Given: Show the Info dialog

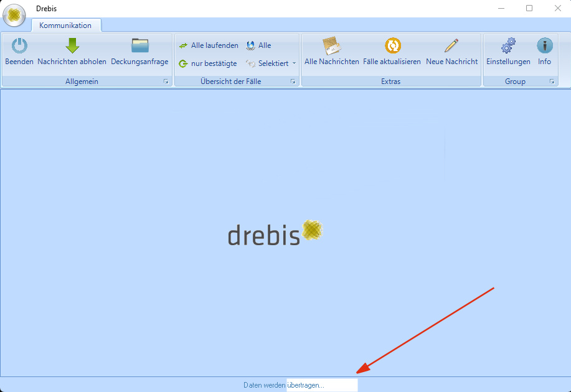Looking at the screenshot, I should [545, 52].
